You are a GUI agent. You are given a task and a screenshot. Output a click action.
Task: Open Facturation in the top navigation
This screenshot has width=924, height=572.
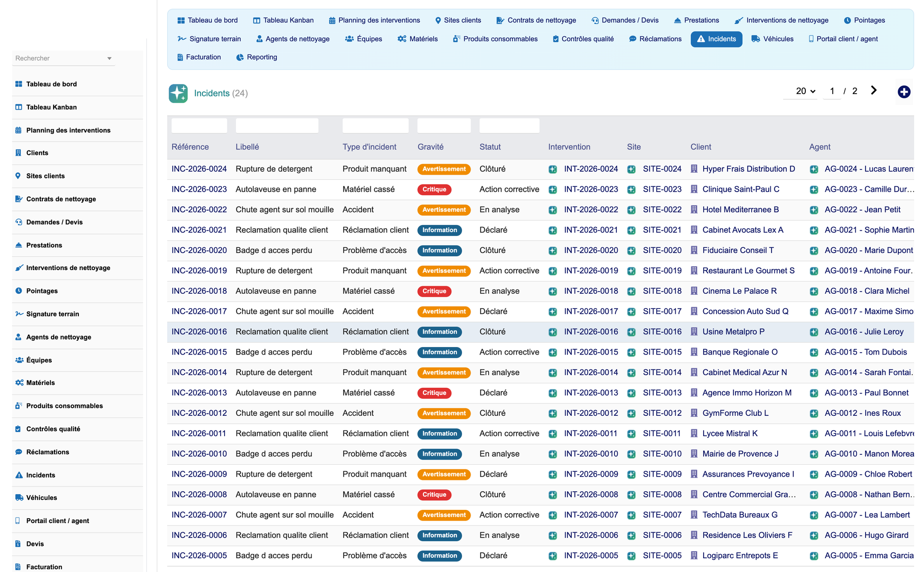point(198,57)
